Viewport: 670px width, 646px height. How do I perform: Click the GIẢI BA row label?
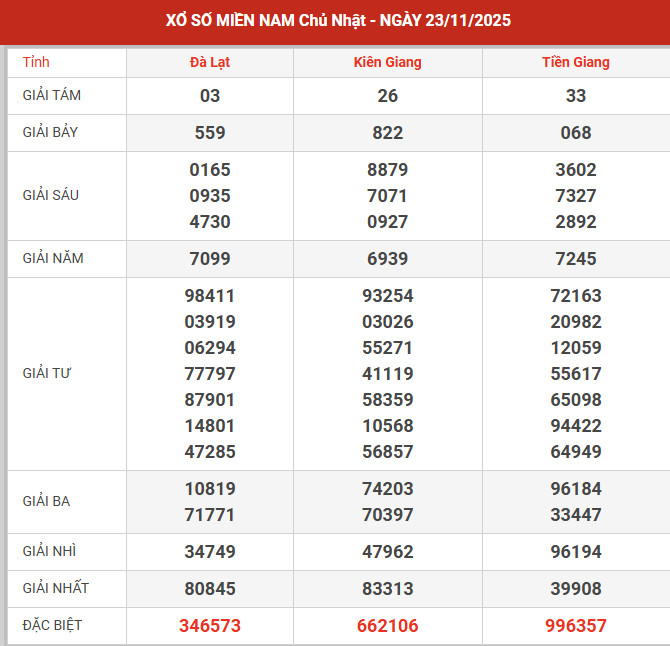point(47,501)
